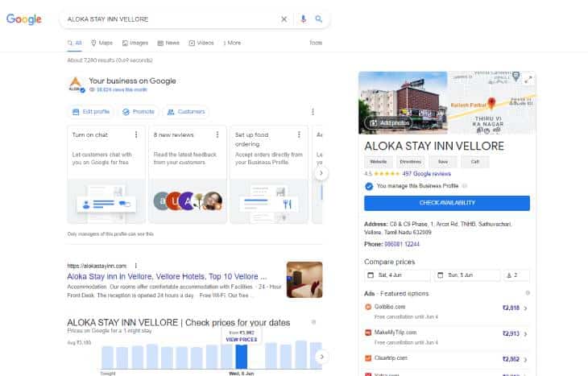Click the info icon beside Check prices heading

click(x=313, y=322)
